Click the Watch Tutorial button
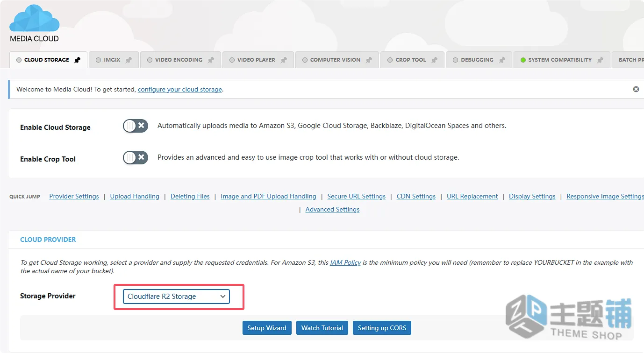Image resolution: width=644 pixels, height=353 pixels. point(322,328)
